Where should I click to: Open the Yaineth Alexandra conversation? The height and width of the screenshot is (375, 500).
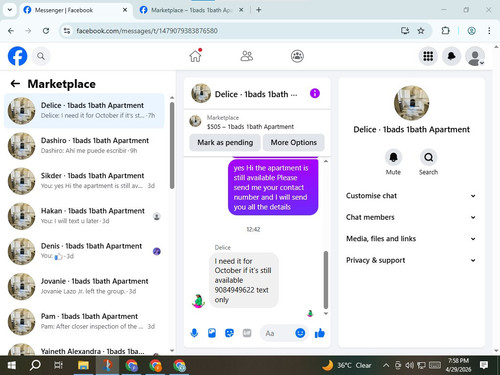84,349
